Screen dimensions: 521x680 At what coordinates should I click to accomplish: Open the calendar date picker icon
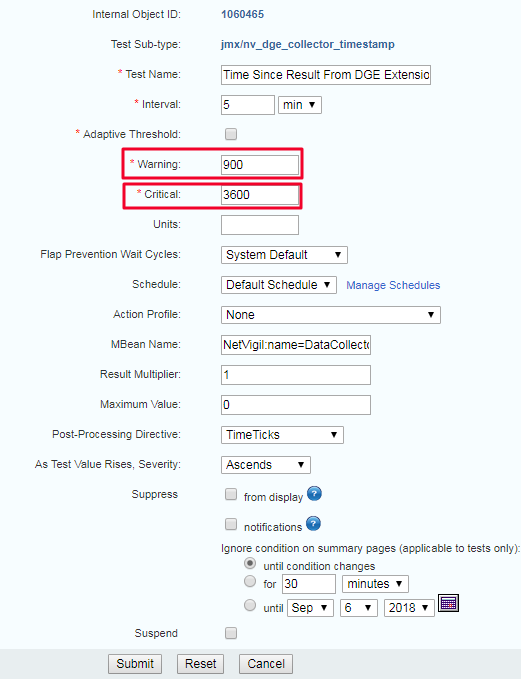pyautogui.click(x=448, y=603)
